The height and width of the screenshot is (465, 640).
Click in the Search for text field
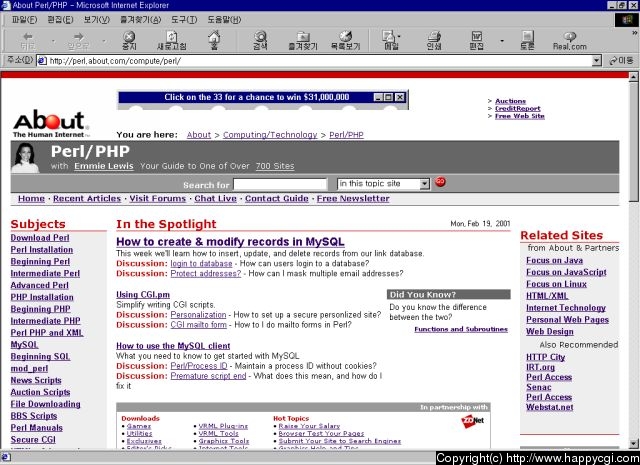pyautogui.click(x=280, y=184)
